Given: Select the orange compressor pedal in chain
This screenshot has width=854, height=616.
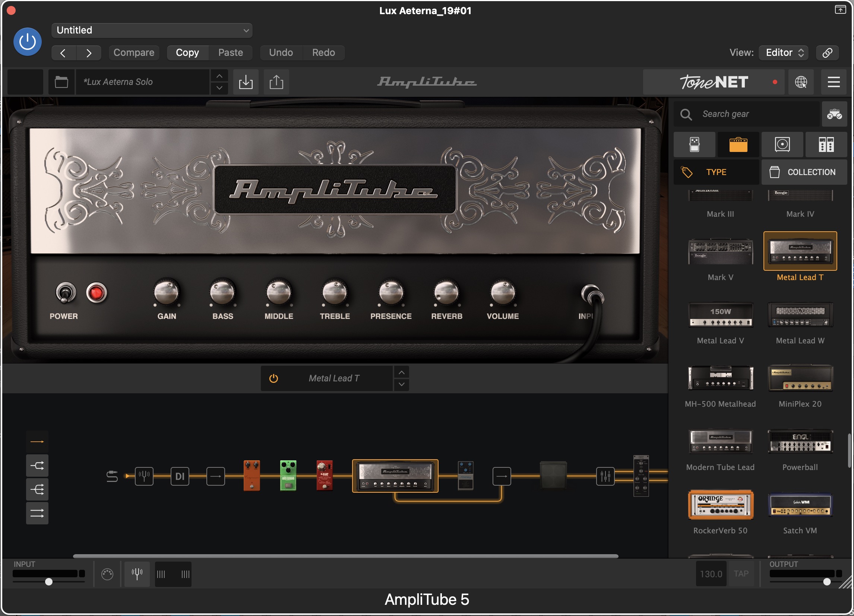Looking at the screenshot, I should click(252, 475).
